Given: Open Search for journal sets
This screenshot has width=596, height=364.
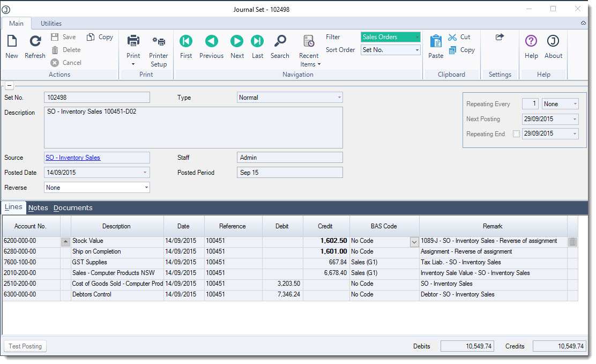Looking at the screenshot, I should pyautogui.click(x=280, y=47).
